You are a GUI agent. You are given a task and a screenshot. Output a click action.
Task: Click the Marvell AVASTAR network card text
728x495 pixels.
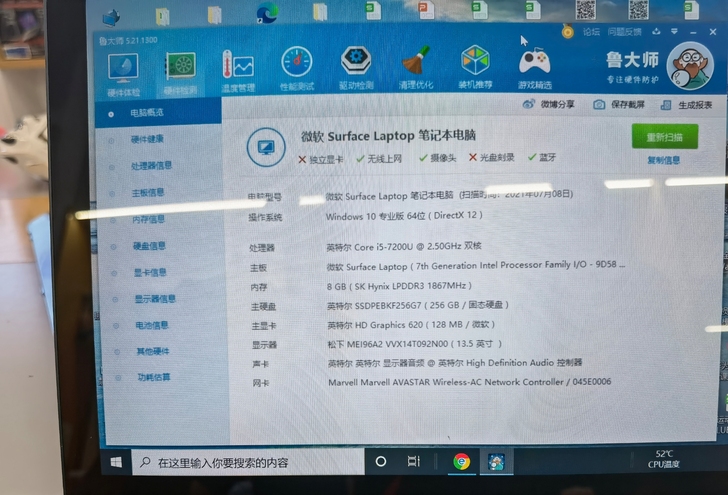(469, 382)
